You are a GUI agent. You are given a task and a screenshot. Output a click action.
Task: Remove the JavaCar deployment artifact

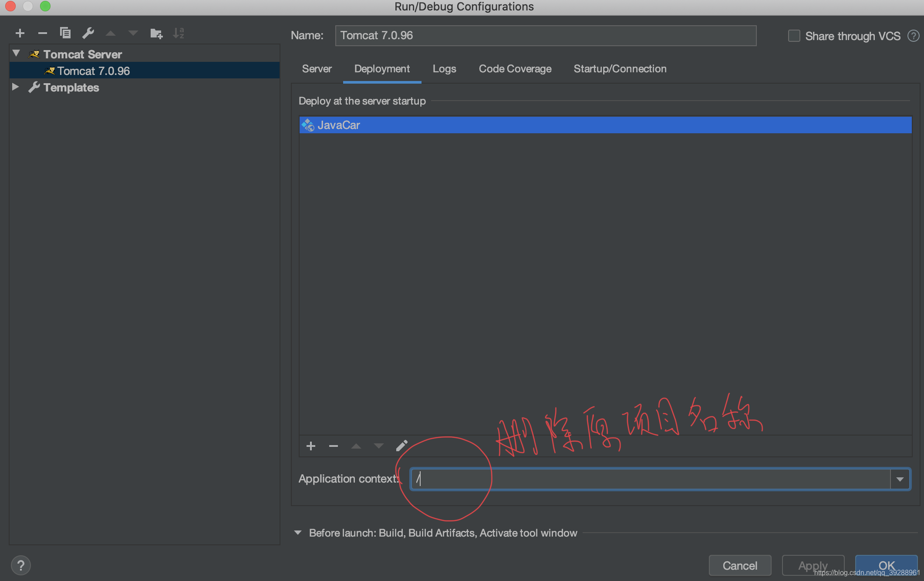pos(334,446)
